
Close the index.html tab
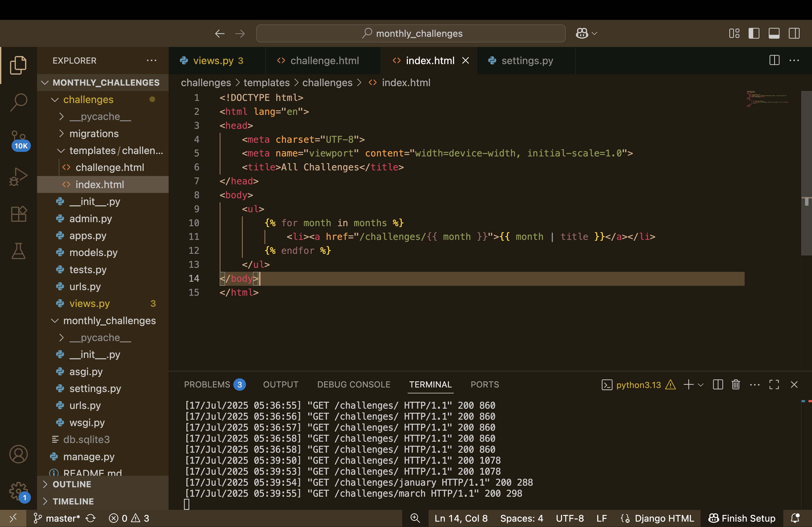(x=465, y=60)
